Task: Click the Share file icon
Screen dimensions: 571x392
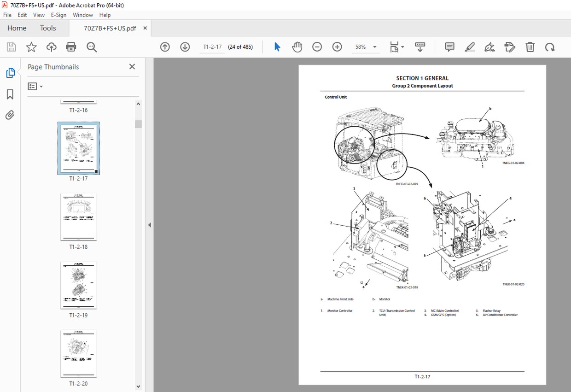Action: click(x=51, y=47)
